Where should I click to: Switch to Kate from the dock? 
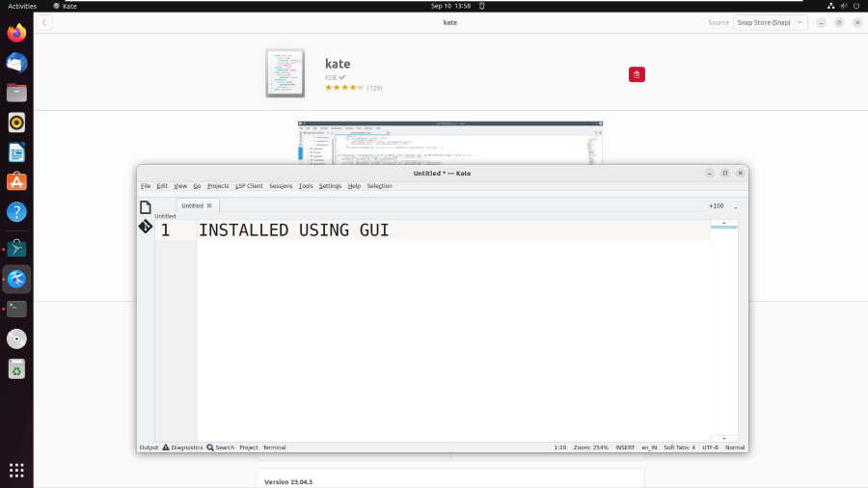[16, 279]
